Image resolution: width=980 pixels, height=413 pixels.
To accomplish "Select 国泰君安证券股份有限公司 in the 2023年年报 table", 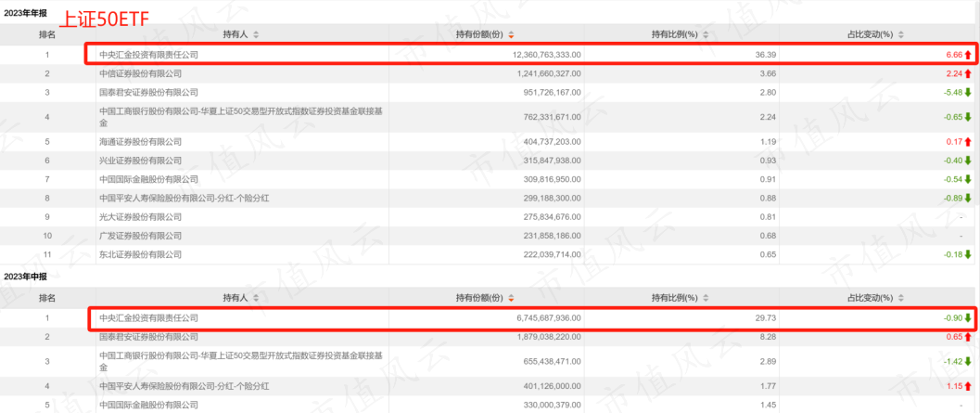I will (148, 93).
